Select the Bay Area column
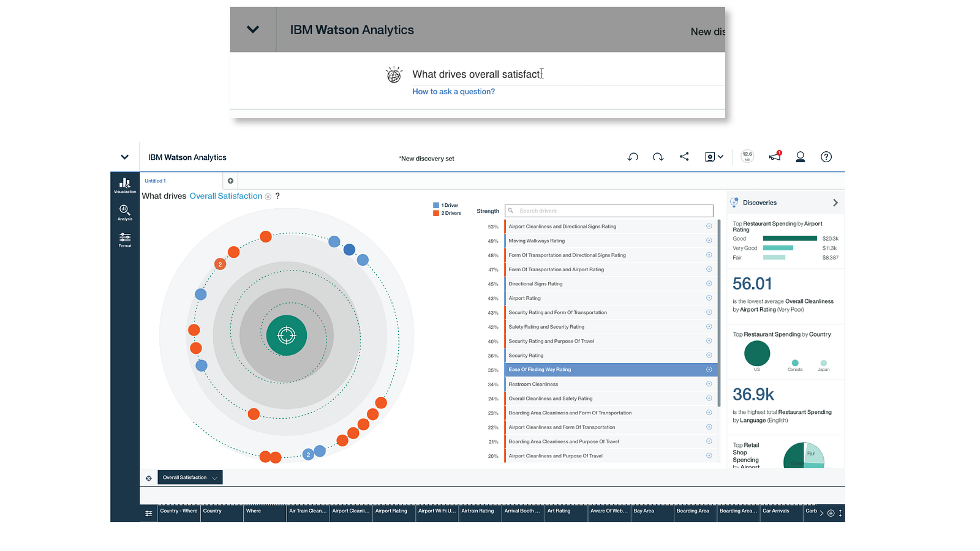This screenshot has height=551, width=980. tap(652, 513)
